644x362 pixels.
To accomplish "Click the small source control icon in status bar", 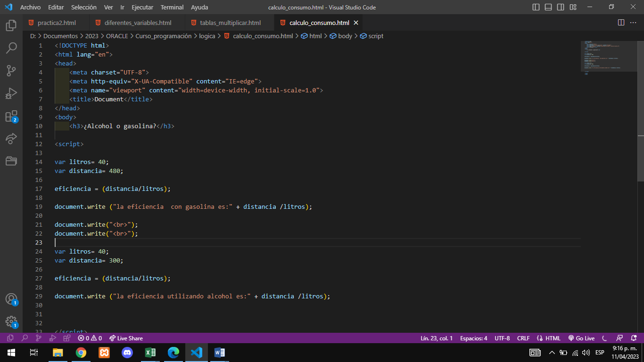I will point(39,338).
